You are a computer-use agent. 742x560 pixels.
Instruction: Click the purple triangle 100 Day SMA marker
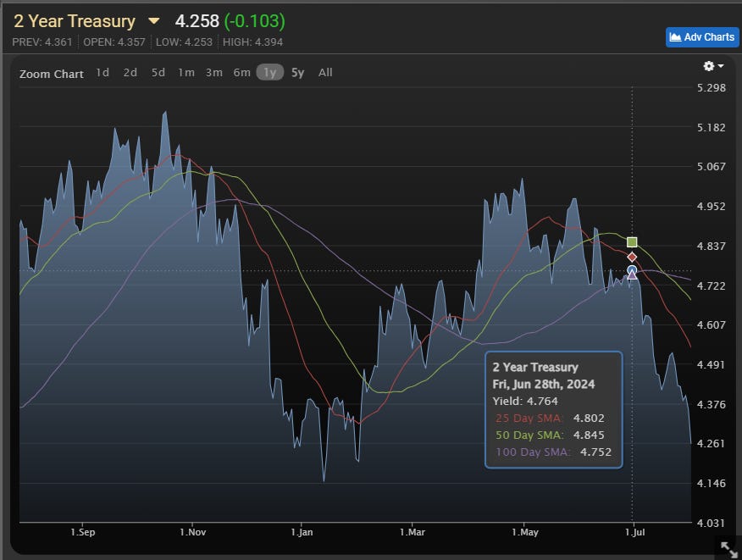[x=632, y=275]
